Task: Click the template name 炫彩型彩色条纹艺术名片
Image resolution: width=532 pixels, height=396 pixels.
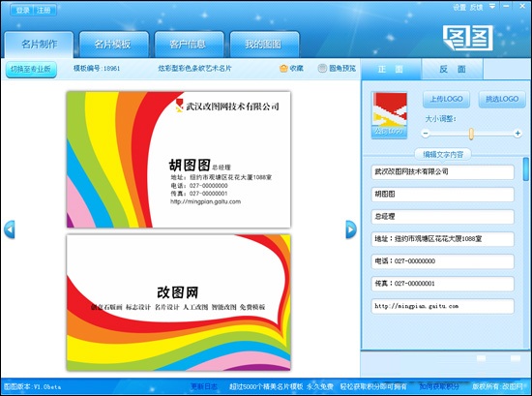Action: [x=194, y=69]
